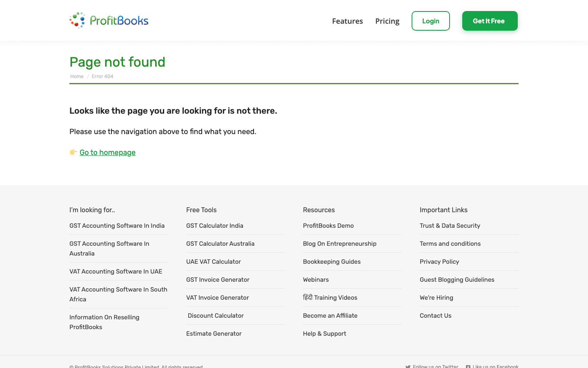
Task: Open VAT Invoice Generator link
Action: pos(218,298)
